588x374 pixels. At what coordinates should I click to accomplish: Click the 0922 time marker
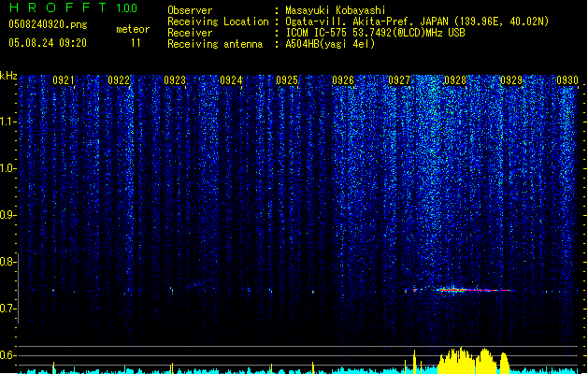tap(119, 80)
